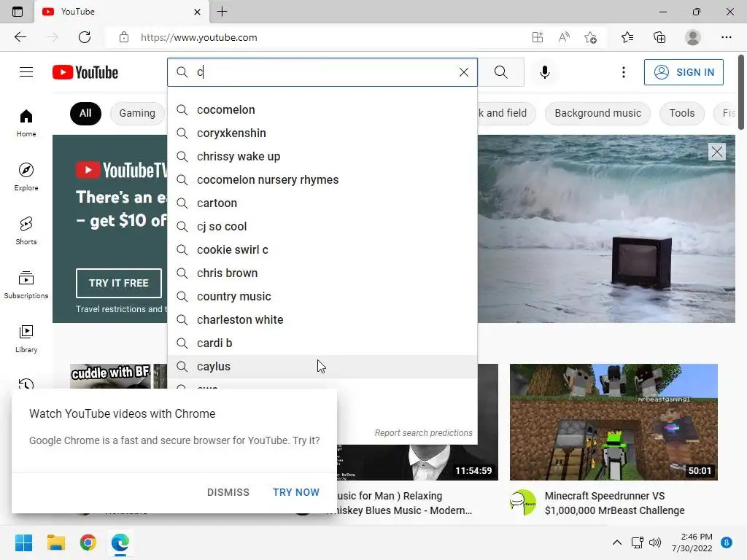Refresh the page
This screenshot has width=747, height=560.
[x=85, y=37]
